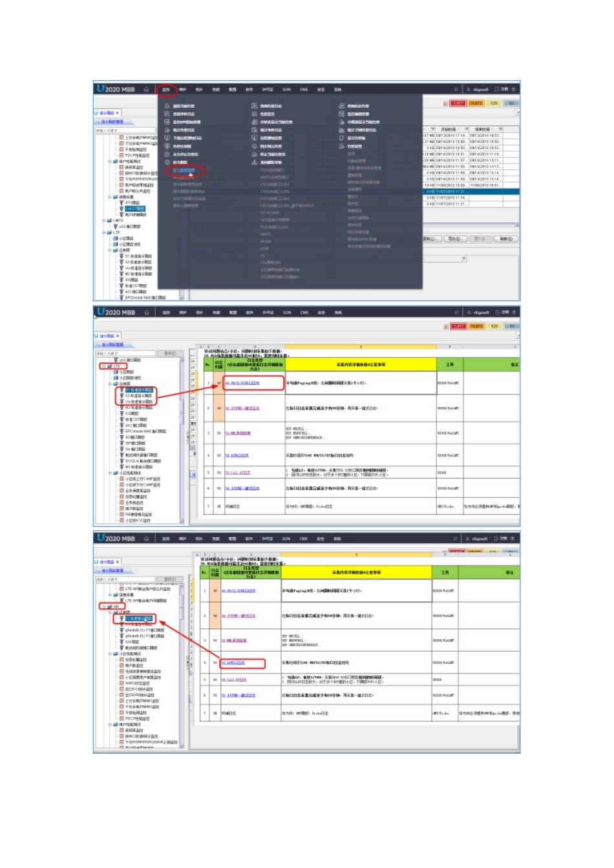This screenshot has width=614, height=868.
Task: Click the home icon in the bottom screenshot header
Action: [147, 539]
